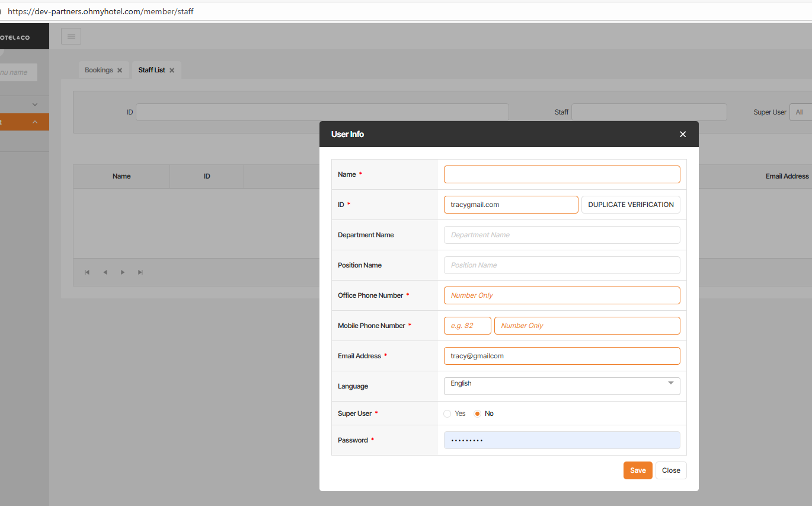Select No for Super User

[x=478, y=413]
